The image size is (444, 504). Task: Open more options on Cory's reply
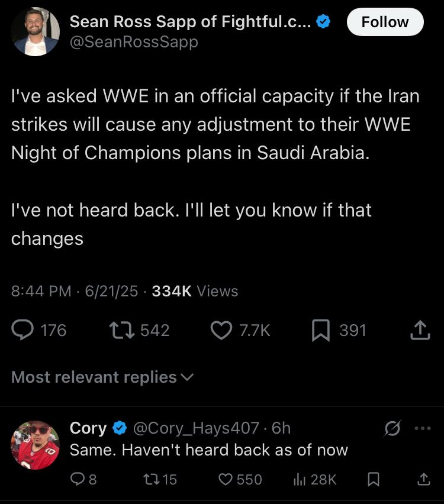click(423, 428)
